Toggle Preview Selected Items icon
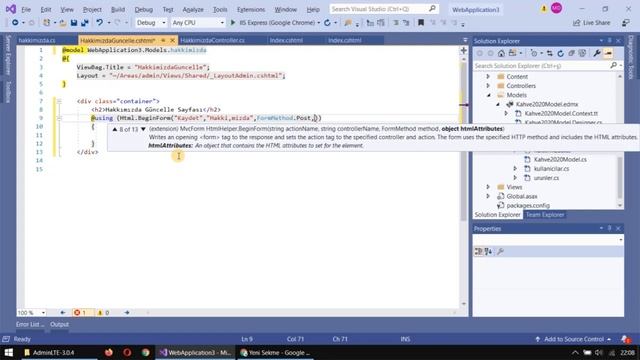The image size is (640, 360). [608, 53]
